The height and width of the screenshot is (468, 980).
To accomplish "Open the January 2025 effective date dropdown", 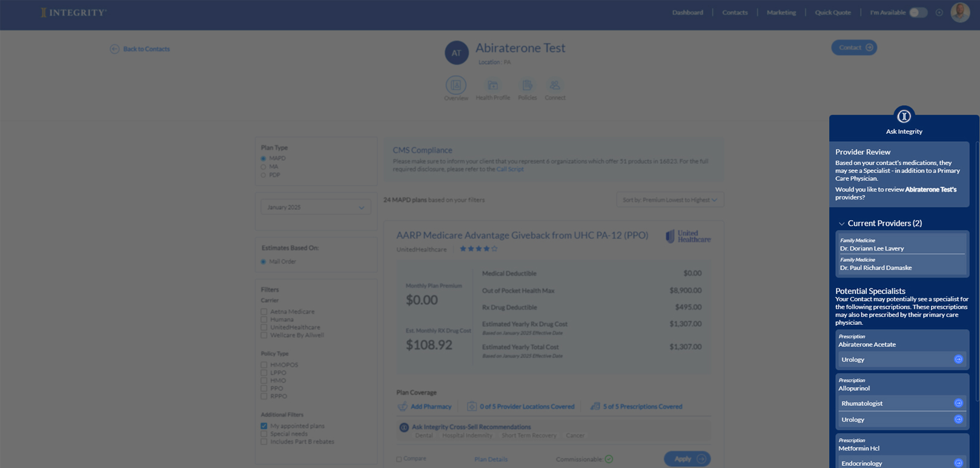I will pos(316,207).
